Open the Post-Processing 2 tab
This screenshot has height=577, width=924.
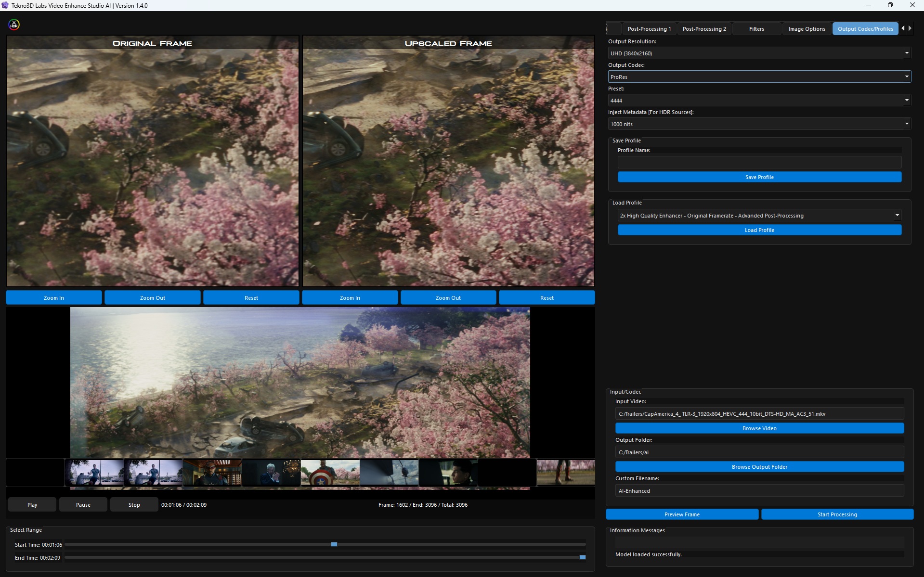704,29
